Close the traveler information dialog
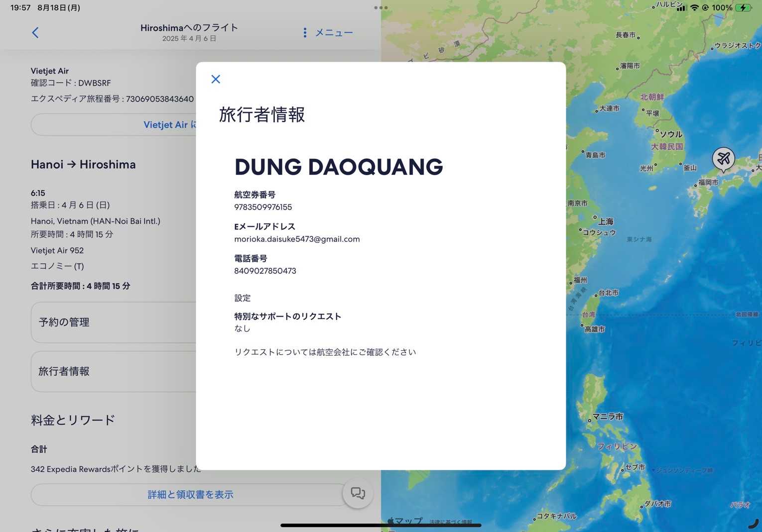 pyautogui.click(x=216, y=79)
